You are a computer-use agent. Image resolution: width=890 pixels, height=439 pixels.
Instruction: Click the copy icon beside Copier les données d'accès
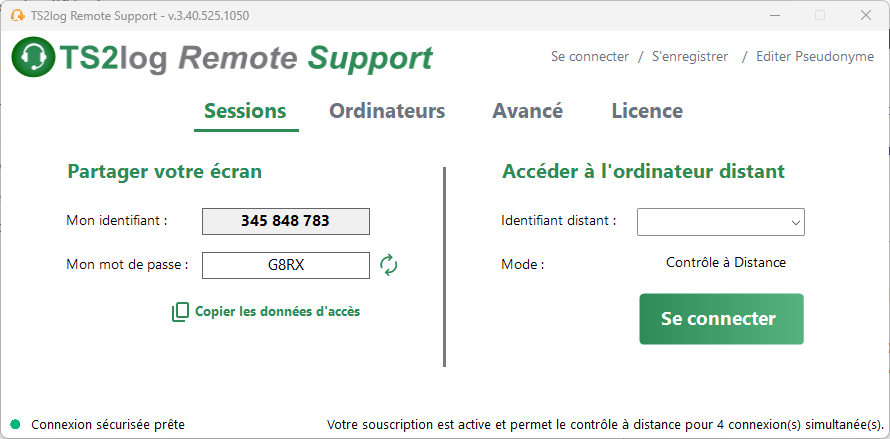pos(180,312)
